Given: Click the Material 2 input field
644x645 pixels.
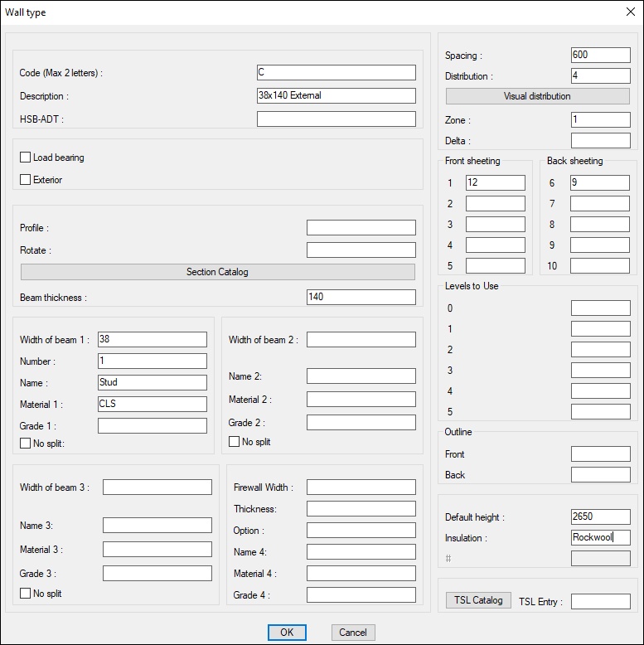Looking at the screenshot, I should coord(361,399).
